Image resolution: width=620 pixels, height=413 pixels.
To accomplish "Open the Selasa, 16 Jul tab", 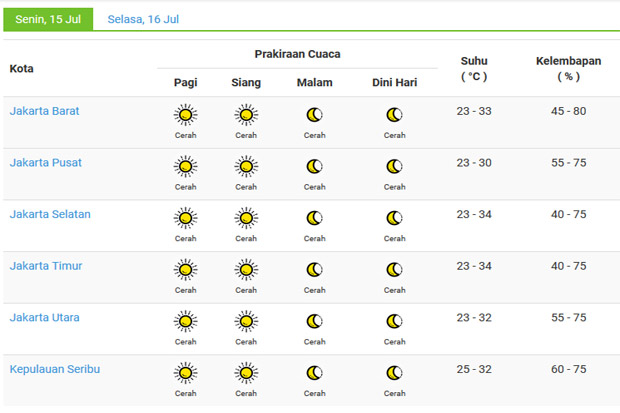I will click(x=143, y=19).
